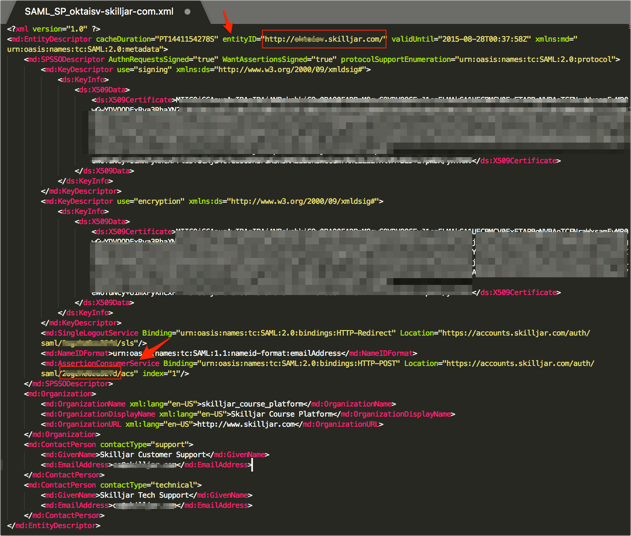Click the opening md:SPSSODescriptor tag

click(70, 59)
